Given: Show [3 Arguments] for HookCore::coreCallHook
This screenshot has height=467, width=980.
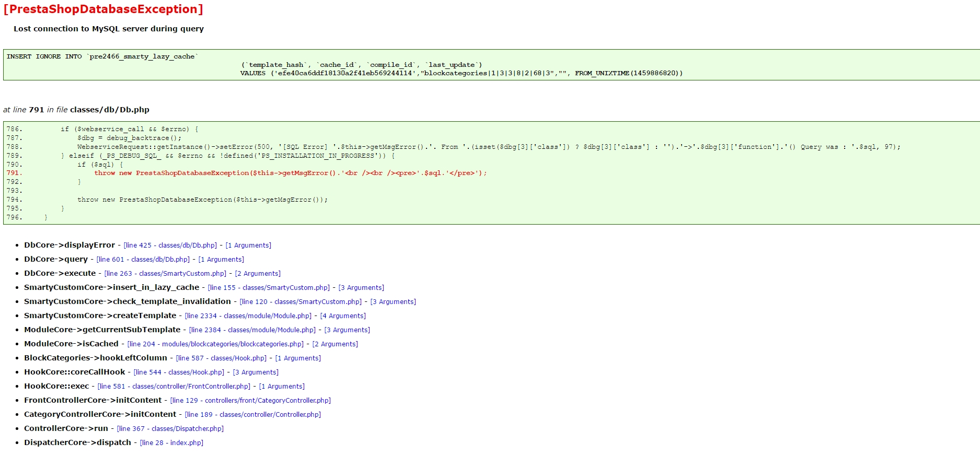Looking at the screenshot, I should click(x=256, y=372).
